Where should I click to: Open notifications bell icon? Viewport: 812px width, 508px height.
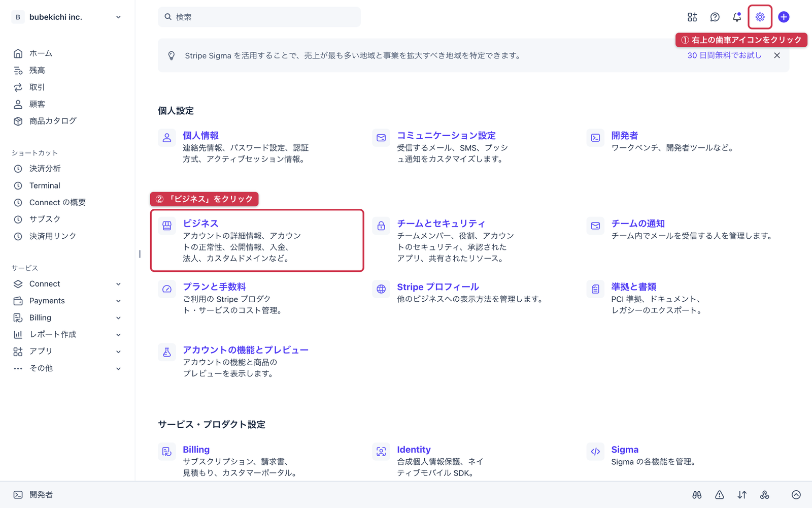click(x=737, y=17)
